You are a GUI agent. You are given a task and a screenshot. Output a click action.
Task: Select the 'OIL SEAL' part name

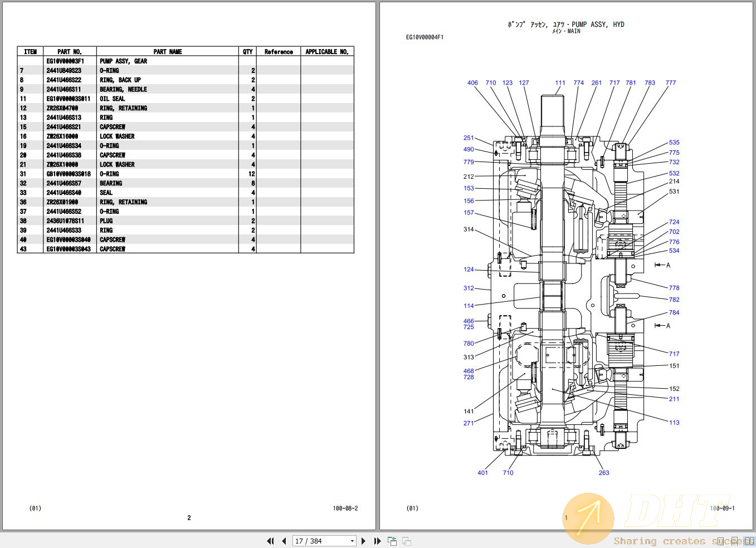[x=112, y=99]
